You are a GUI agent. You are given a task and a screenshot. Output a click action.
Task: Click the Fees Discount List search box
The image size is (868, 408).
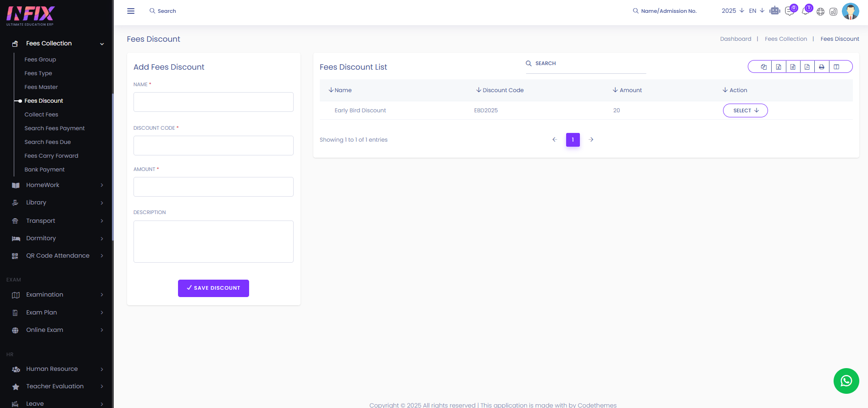(586, 64)
